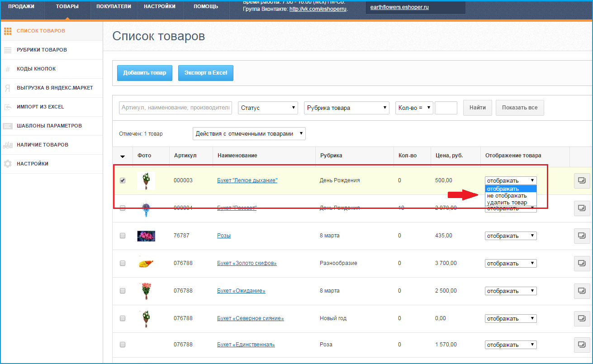The image size is (593, 364).
Task: Click the Яндекс.Маркет export icon in sidebar
Action: pos(7,88)
